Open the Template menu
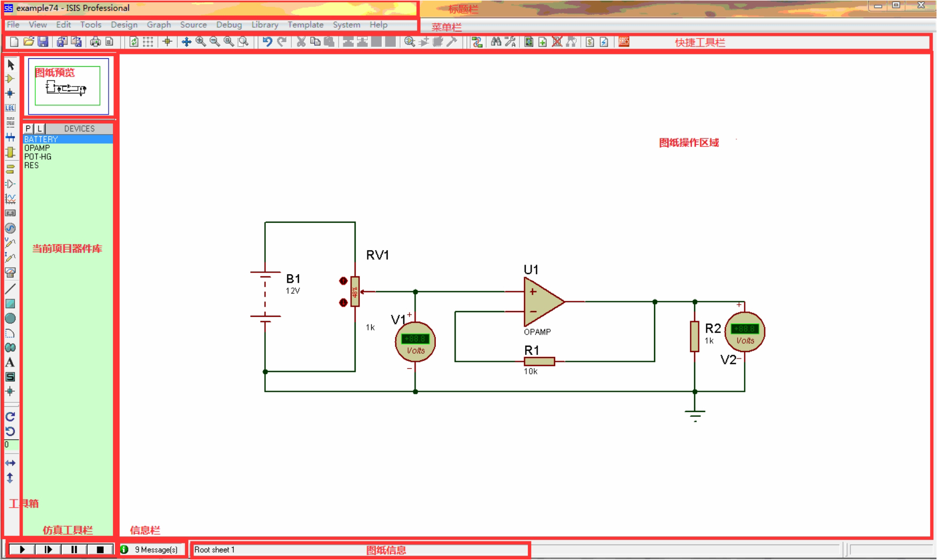Image resolution: width=937 pixels, height=560 pixels. 305,25
